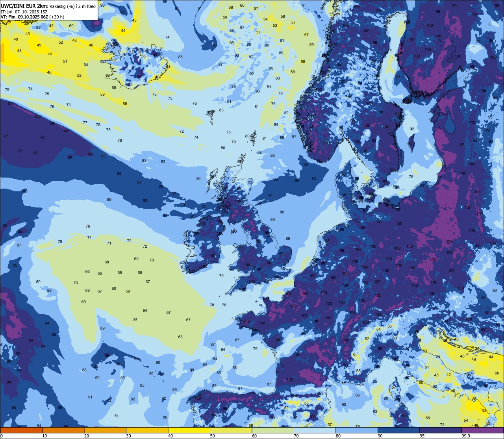
Task: Click the "80" tick label on the color scale
Action: pyautogui.click(x=338, y=436)
